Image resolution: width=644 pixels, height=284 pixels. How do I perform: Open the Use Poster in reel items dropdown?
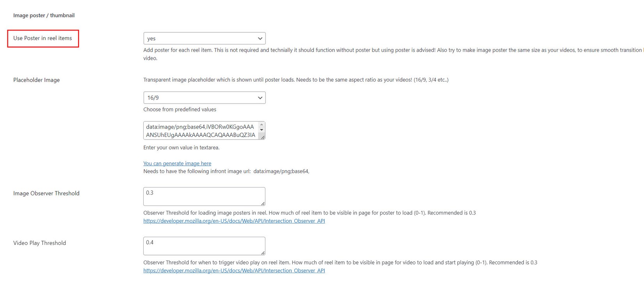click(204, 38)
